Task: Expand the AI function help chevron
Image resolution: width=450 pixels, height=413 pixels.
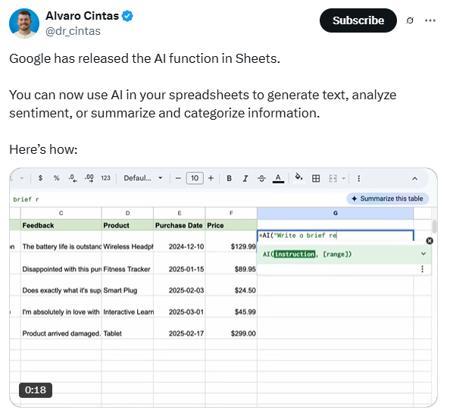Action: pos(423,254)
